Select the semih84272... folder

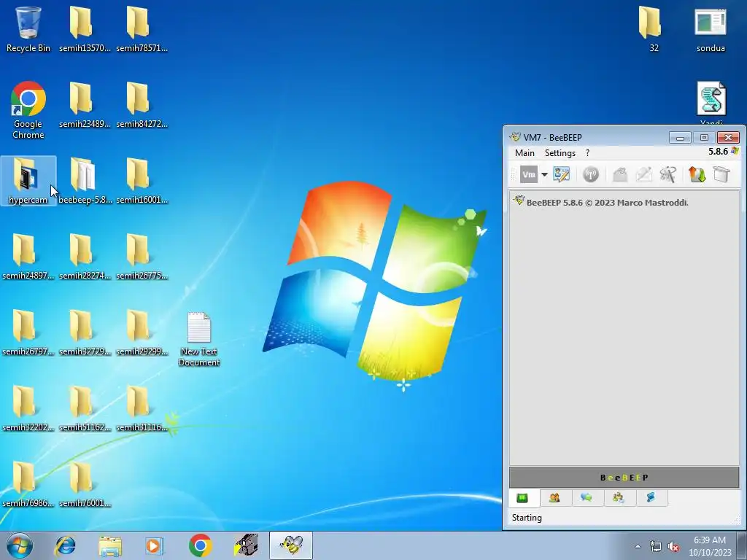click(142, 105)
